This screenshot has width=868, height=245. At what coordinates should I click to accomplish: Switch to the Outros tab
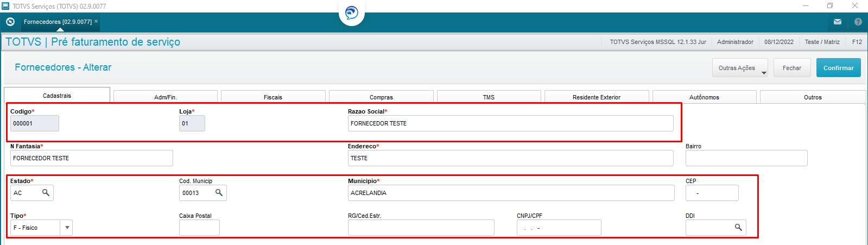point(813,97)
